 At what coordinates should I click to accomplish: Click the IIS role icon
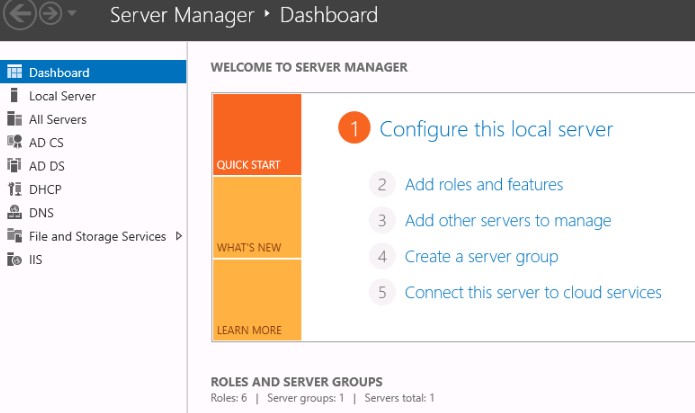point(14,260)
